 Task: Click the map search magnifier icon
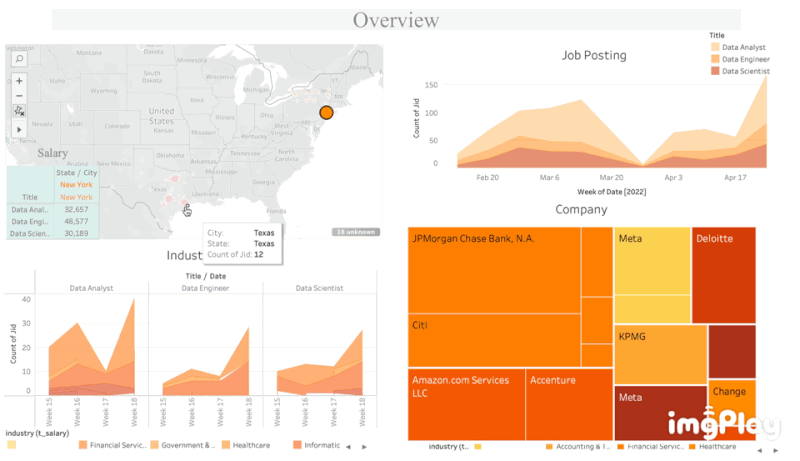19,59
